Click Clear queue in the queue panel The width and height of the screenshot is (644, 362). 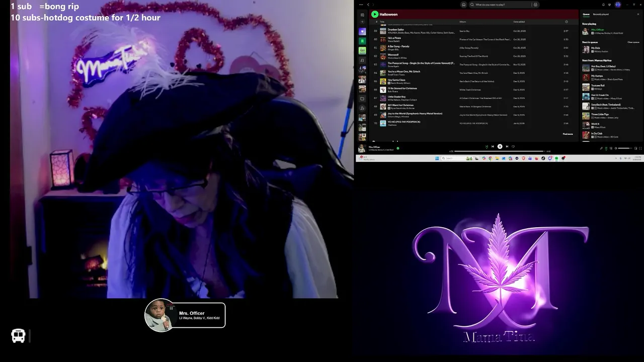pyautogui.click(x=633, y=42)
